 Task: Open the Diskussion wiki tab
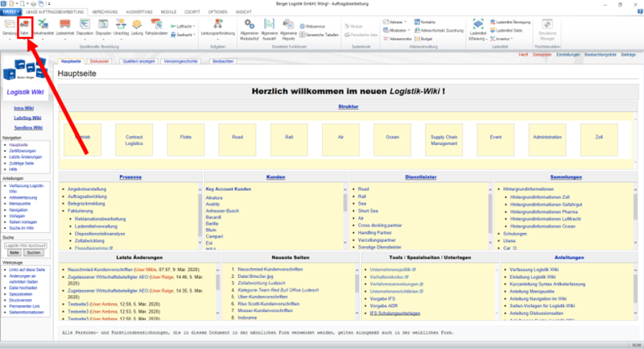coord(99,61)
